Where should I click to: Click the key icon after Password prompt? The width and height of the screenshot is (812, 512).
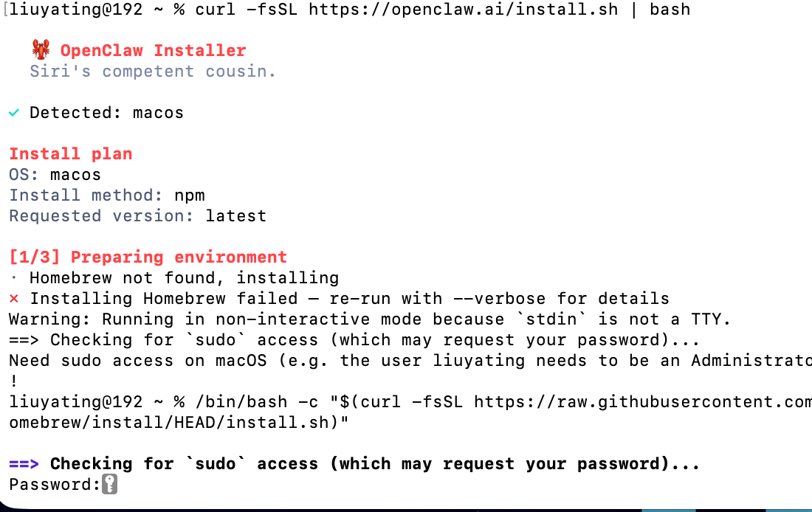point(109,485)
